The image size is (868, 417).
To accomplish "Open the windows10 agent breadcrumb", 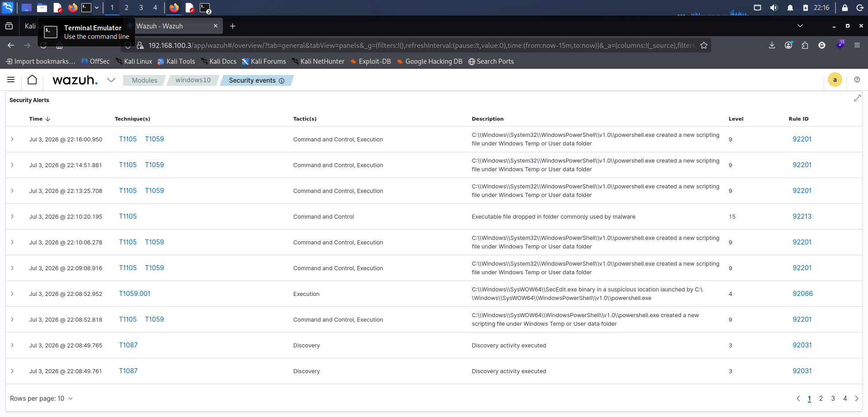I will pyautogui.click(x=193, y=80).
